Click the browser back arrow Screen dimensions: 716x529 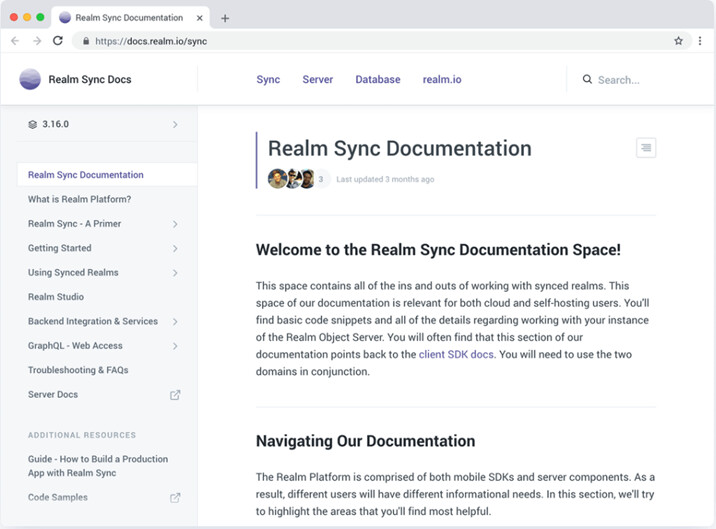pyautogui.click(x=15, y=41)
